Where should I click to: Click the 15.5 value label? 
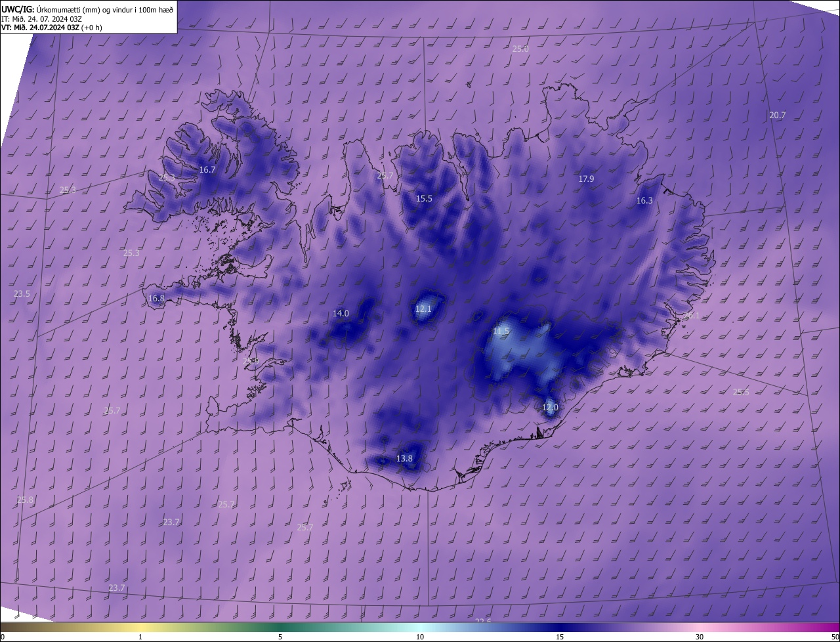[424, 198]
